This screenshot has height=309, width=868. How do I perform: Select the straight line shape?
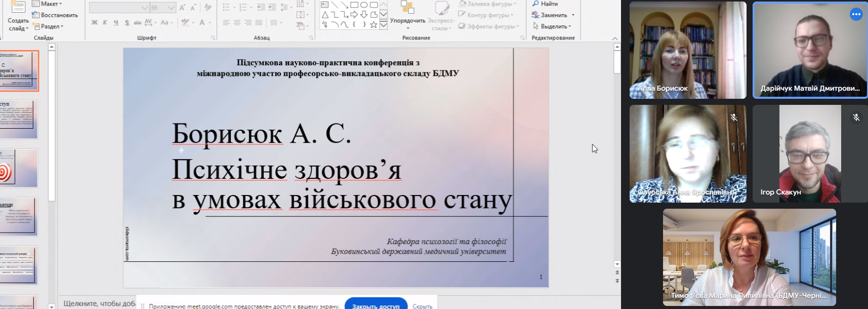click(x=335, y=5)
